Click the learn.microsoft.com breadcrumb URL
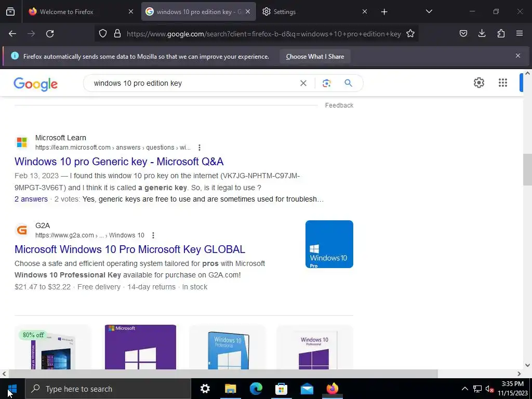Screen dimensions: 532x399 coord(113,148)
